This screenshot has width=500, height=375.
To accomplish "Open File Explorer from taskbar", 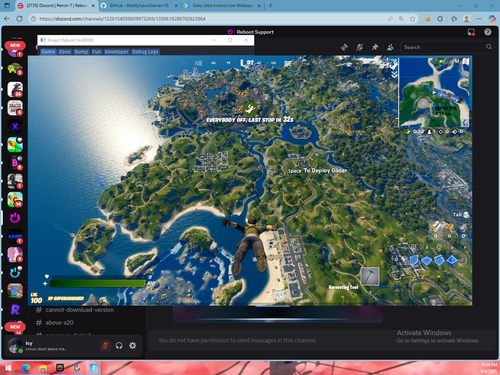I will [43, 368].
